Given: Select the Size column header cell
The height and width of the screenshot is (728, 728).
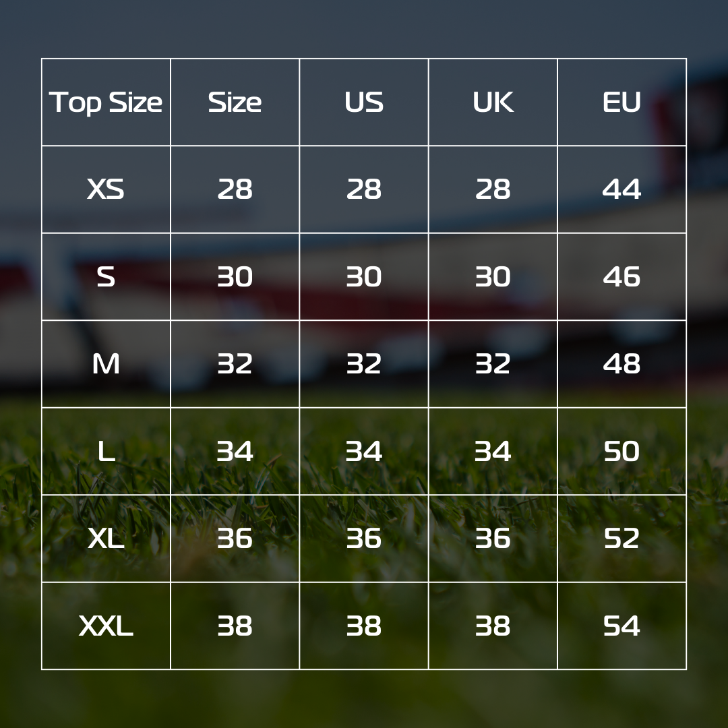Looking at the screenshot, I should click(235, 102).
